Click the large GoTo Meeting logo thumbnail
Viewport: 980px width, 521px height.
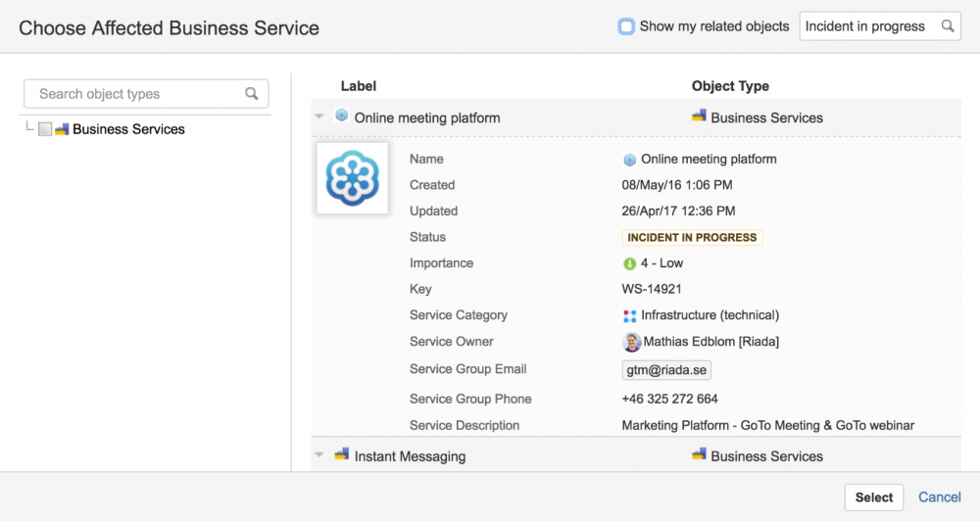pyautogui.click(x=353, y=177)
